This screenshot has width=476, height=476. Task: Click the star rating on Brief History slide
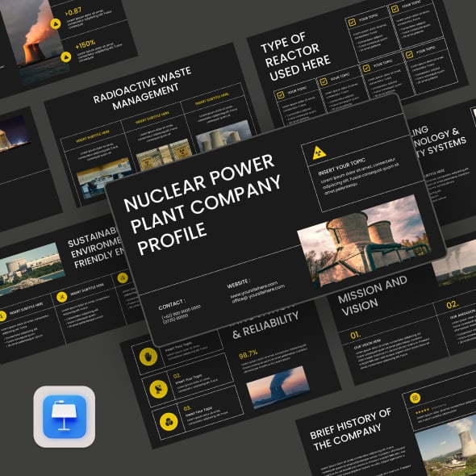point(422,411)
